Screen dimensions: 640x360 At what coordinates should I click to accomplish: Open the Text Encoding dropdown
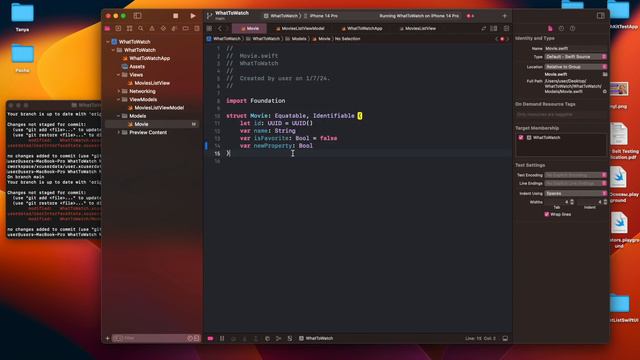click(576, 175)
